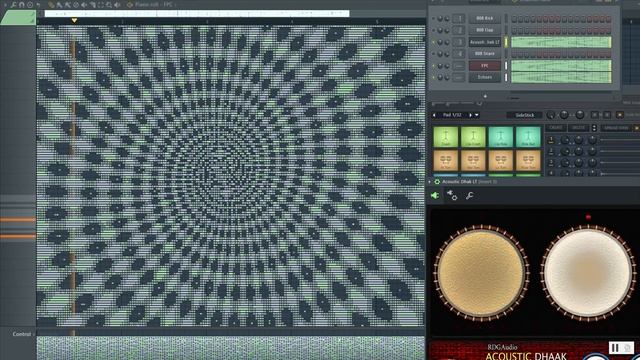Click the FPC channel volume knob
The height and width of the screenshot is (360, 640).
tap(447, 66)
